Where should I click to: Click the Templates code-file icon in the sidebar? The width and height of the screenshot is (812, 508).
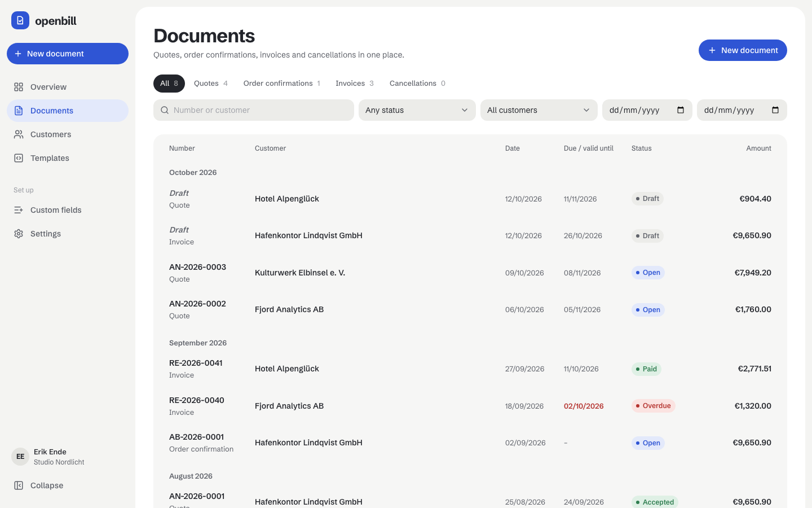coord(19,158)
